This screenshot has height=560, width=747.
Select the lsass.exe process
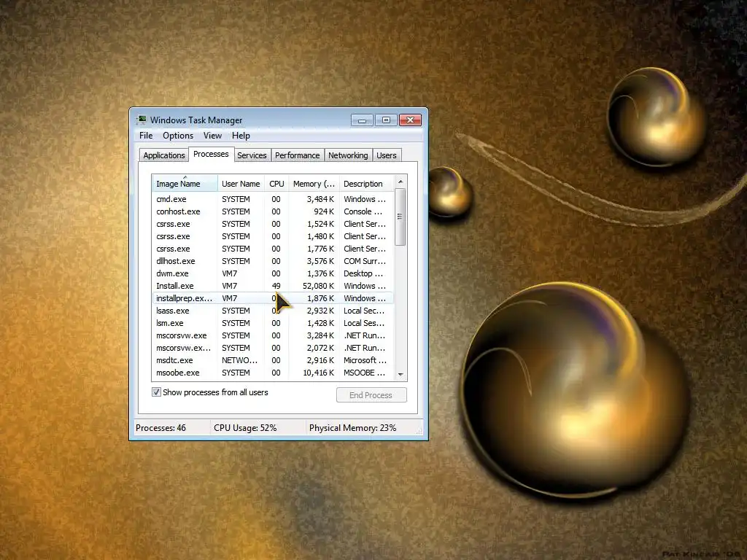coord(273,311)
